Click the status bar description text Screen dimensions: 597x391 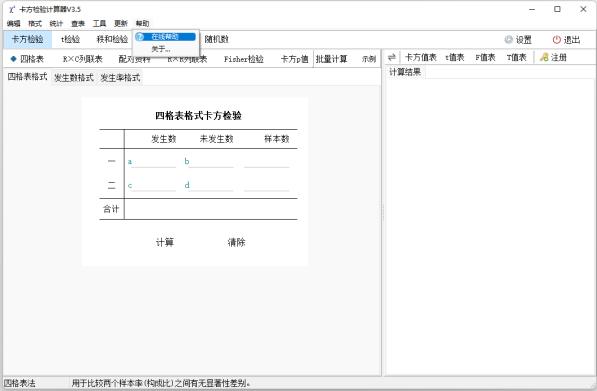click(x=161, y=383)
